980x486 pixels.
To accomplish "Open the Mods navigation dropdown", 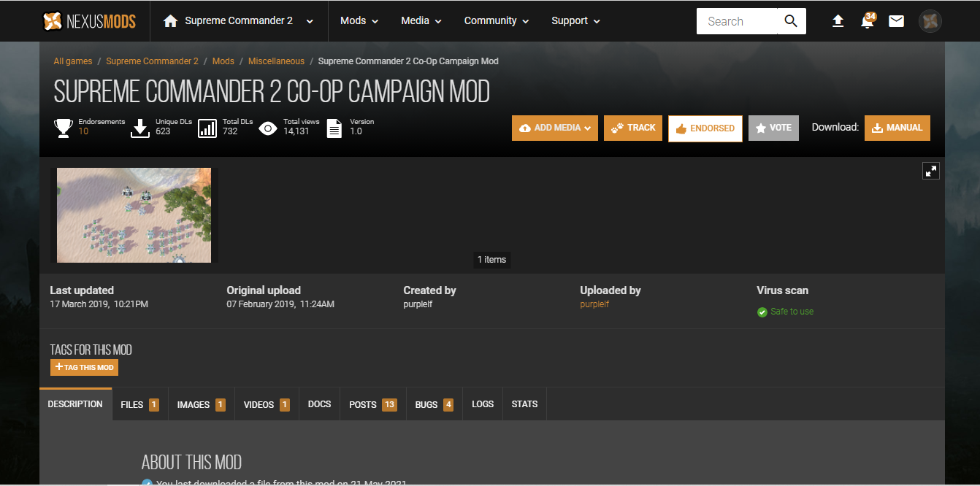I will click(x=359, y=21).
